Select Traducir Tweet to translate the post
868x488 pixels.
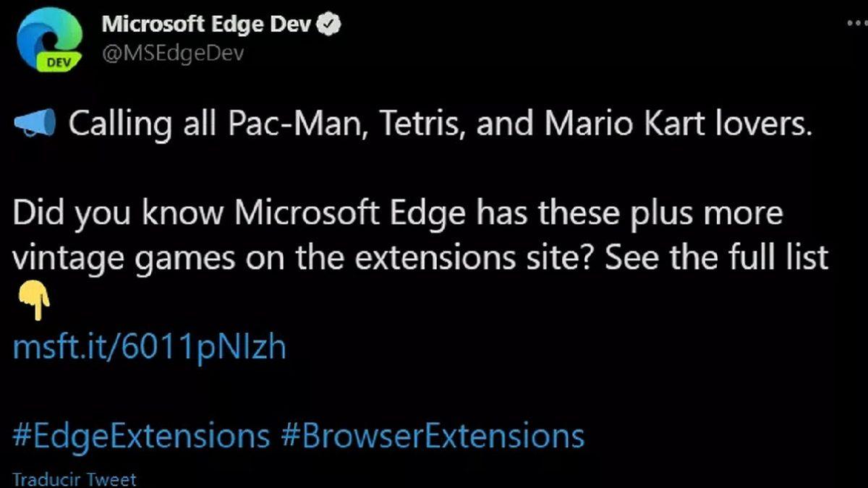coord(72,479)
